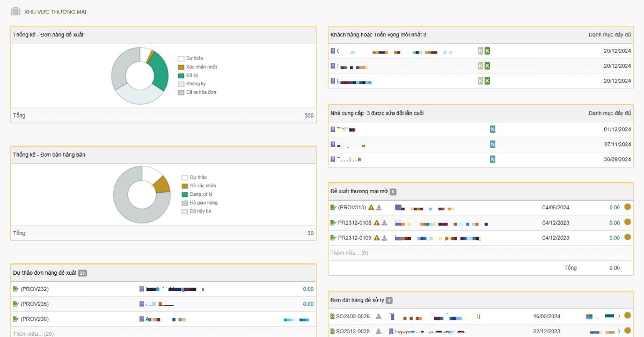Click the yellow status dot on PROV313 row
This screenshot has height=337, width=644.
tap(627, 207)
